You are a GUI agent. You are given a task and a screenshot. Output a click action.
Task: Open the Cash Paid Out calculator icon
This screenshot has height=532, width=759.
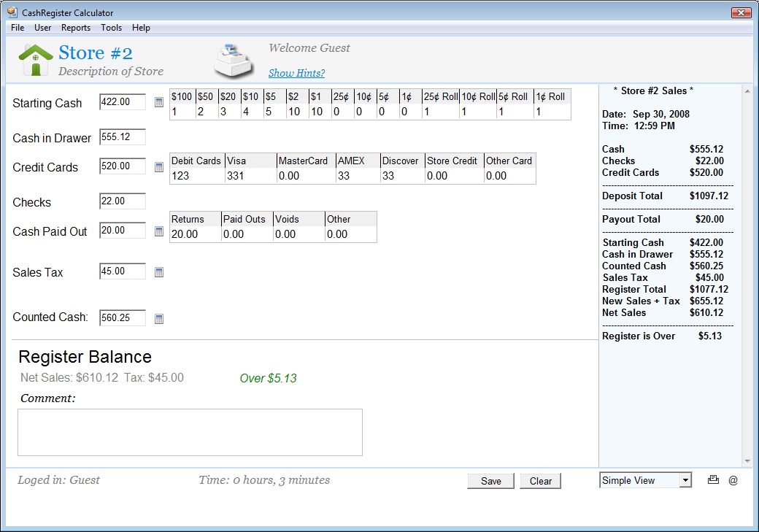(158, 231)
